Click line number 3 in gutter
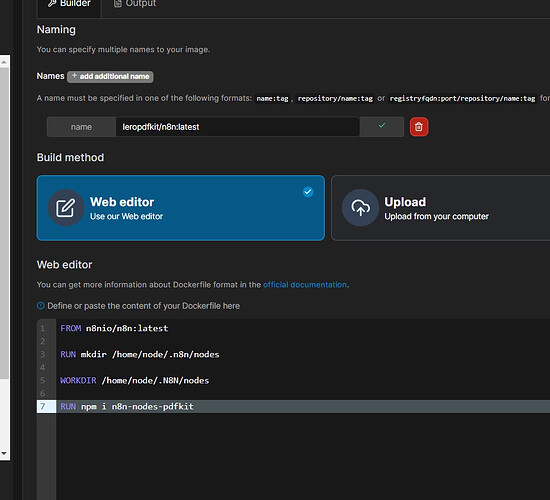The width and height of the screenshot is (550, 500). coord(43,354)
